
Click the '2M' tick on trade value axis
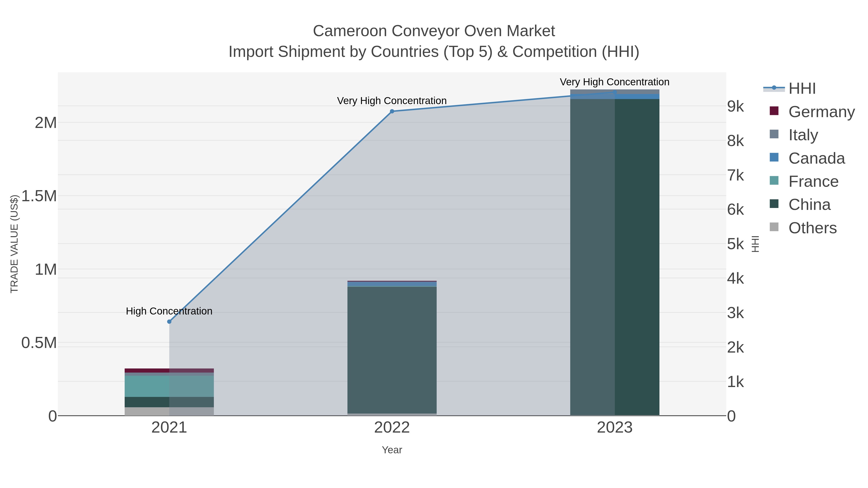[46, 123]
